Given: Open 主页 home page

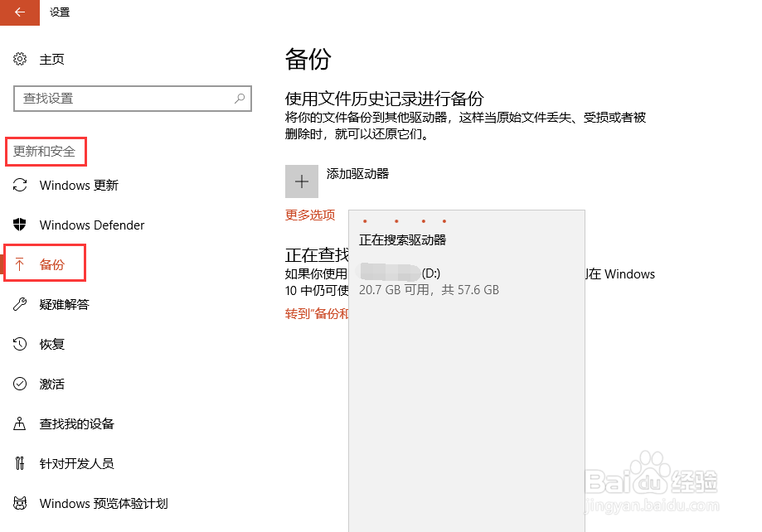Looking at the screenshot, I should [51, 60].
